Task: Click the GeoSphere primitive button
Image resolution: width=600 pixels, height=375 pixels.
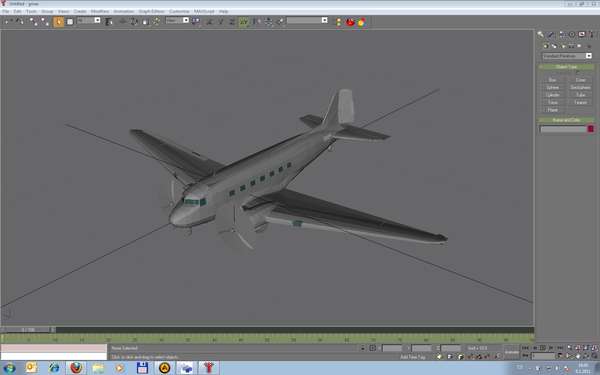Action: click(x=580, y=88)
